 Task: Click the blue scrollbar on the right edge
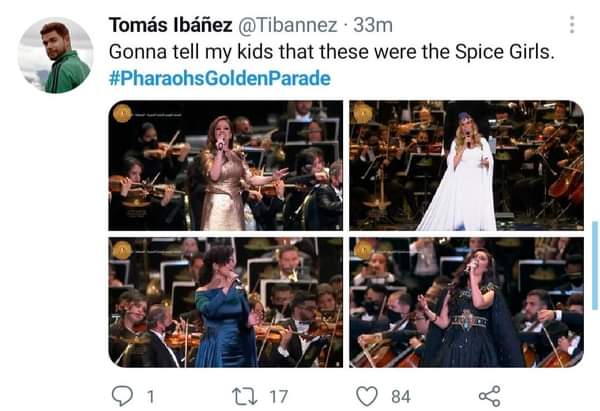click(x=595, y=265)
